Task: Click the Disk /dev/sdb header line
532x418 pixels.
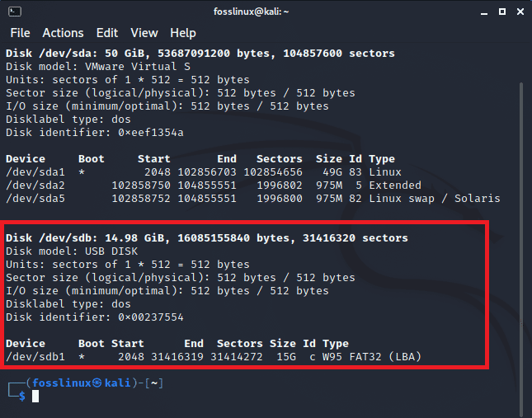Action: pyautogui.click(x=207, y=238)
